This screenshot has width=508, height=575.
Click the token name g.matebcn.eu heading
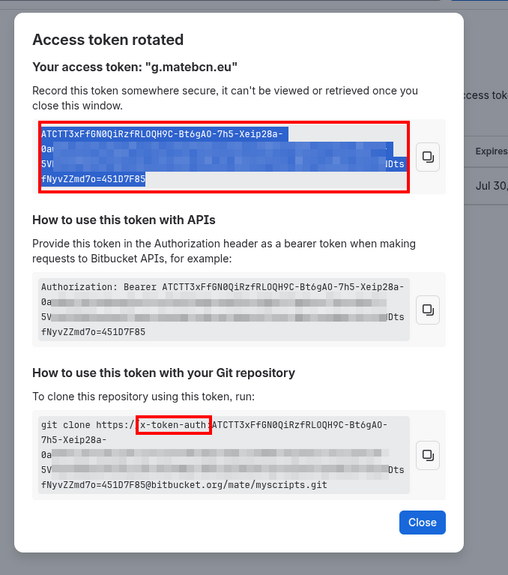click(x=135, y=67)
